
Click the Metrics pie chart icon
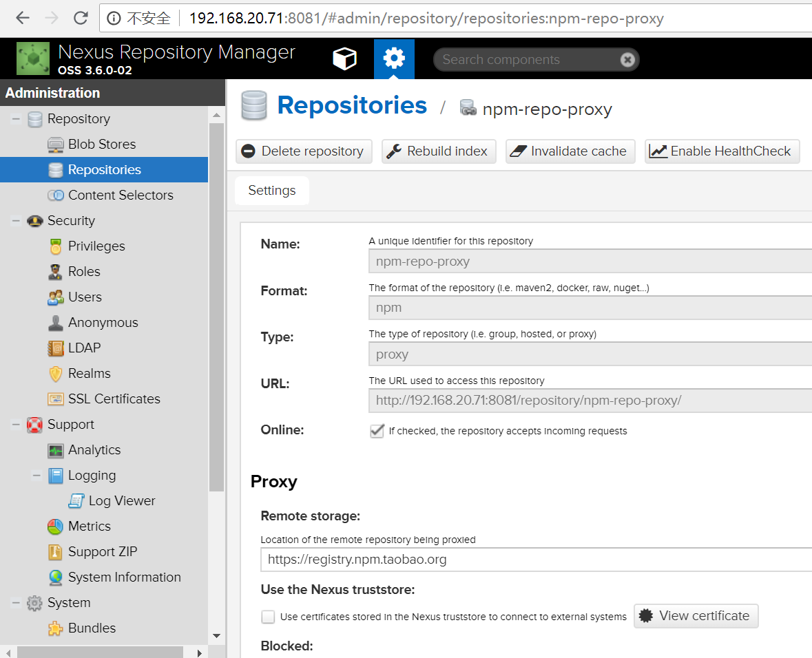[x=55, y=527]
